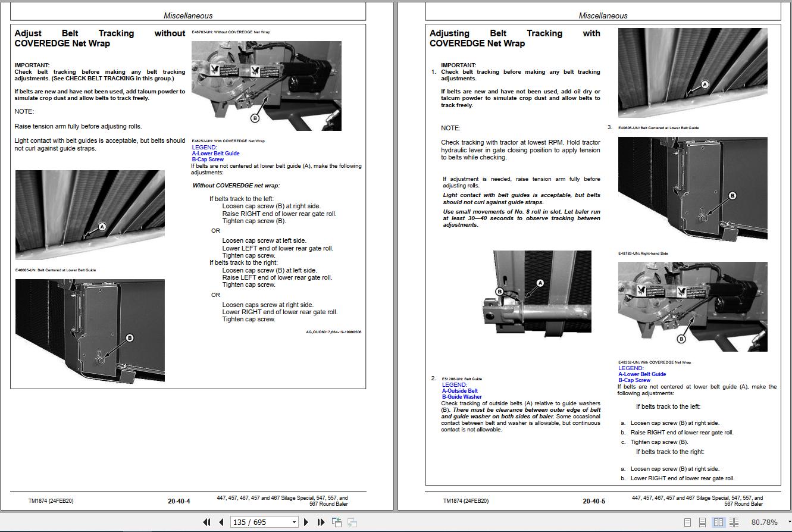Click the 'B-Guide Washer' legend link
This screenshot has height=532, width=792.
462,397
